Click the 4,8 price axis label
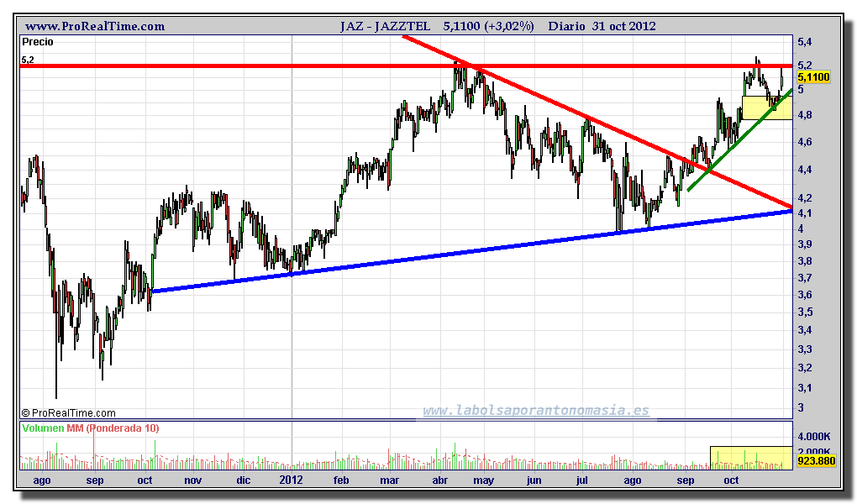This screenshot has width=857, height=504. point(804,115)
